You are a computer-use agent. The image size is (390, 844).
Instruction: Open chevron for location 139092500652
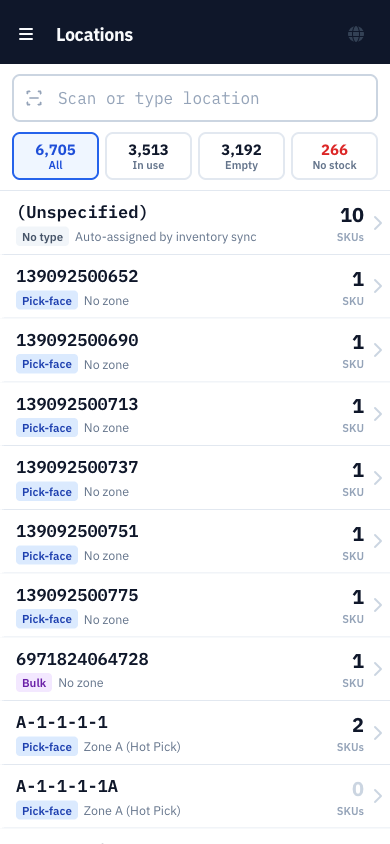coord(378,286)
